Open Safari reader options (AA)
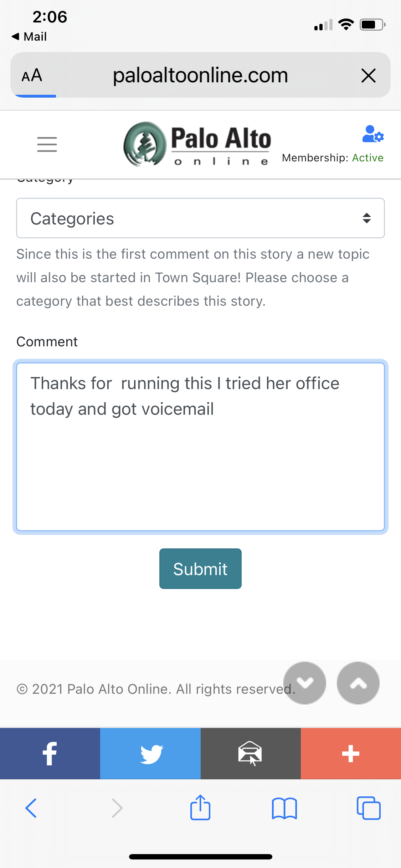 [x=32, y=76]
